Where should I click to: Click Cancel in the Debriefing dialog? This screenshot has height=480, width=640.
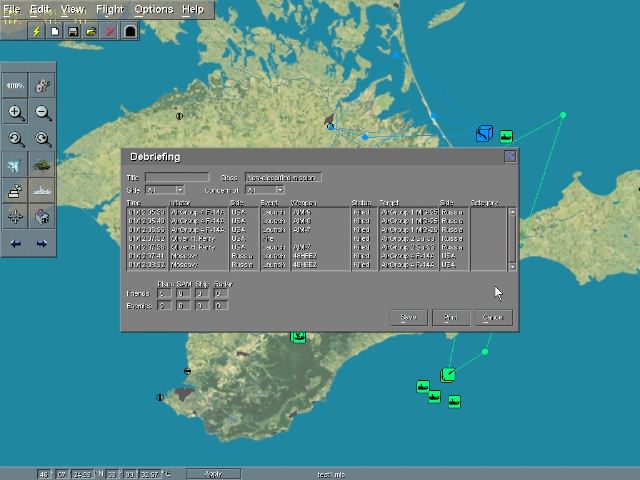coord(492,317)
